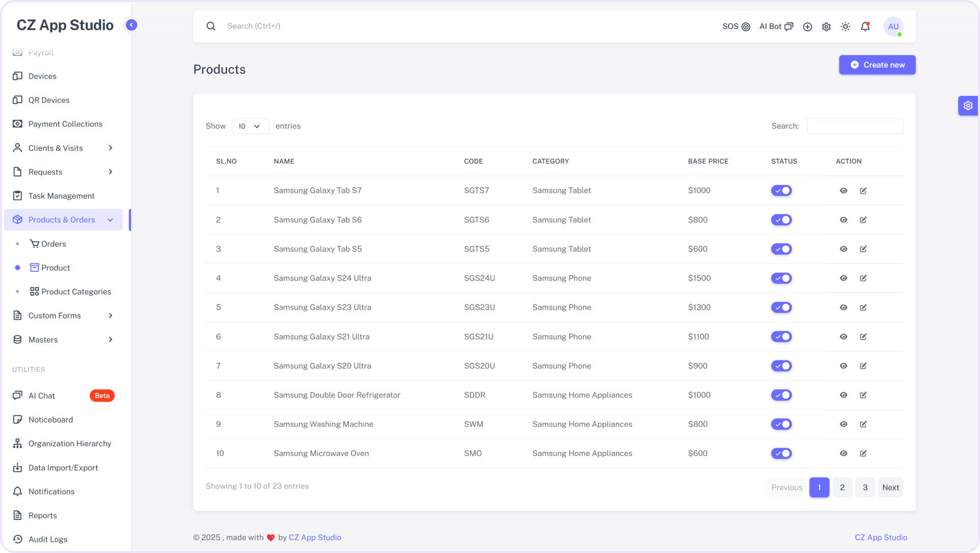This screenshot has width=980, height=553.
Task: Go to Product Categories in sidebar
Action: click(x=76, y=291)
